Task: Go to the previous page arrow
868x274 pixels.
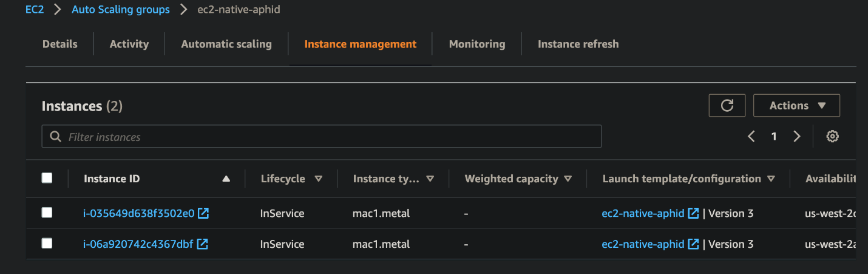Action: click(751, 137)
